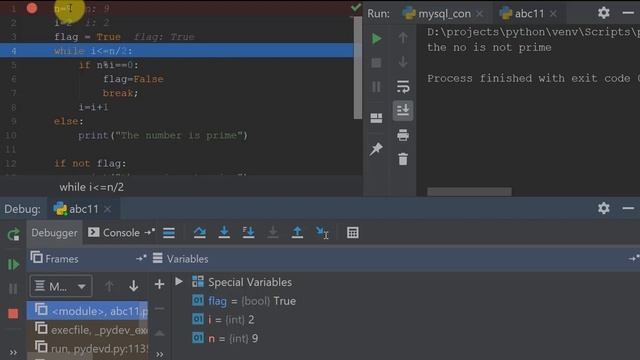Clear all Run console output

(403, 159)
